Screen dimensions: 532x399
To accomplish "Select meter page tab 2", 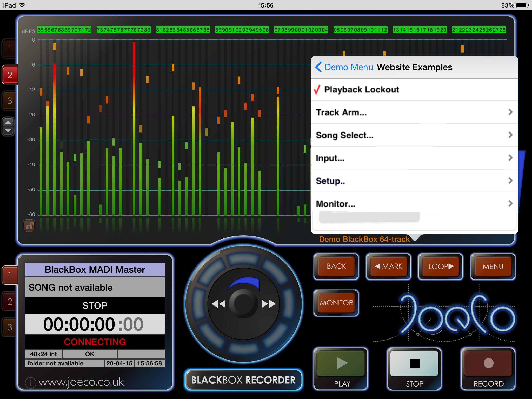I will [x=10, y=75].
